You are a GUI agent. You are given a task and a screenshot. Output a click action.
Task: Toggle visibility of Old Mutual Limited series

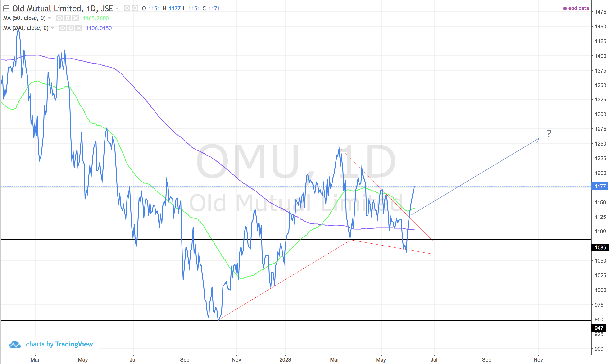point(127,8)
